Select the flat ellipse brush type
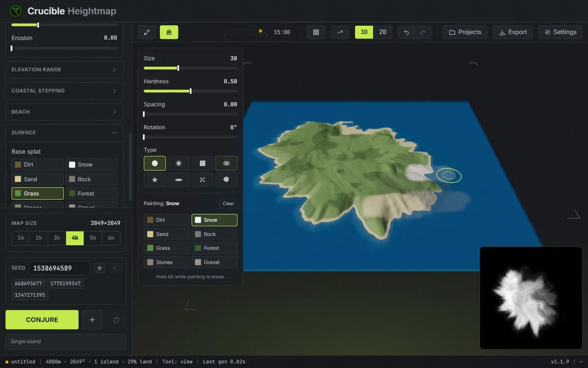 click(179, 180)
